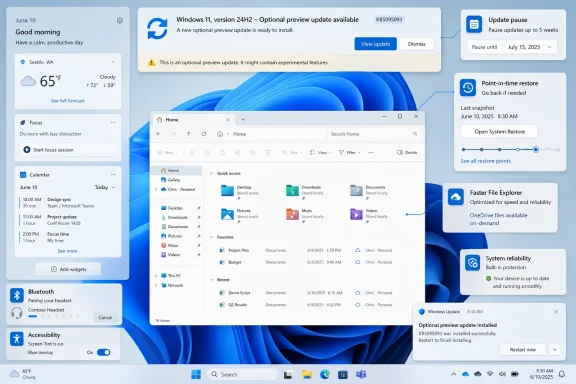This screenshot has height=384, width=576.
Task: Click the Restart now button
Action: [522, 349]
